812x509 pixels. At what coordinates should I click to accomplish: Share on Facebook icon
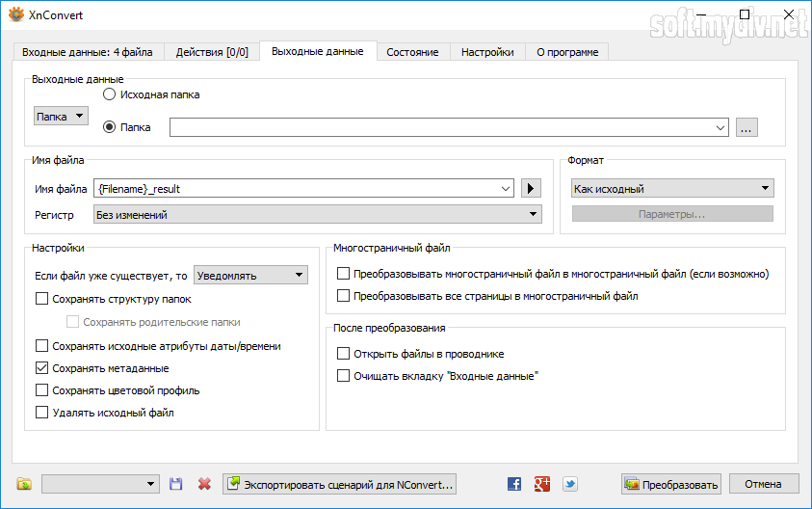tap(514, 484)
